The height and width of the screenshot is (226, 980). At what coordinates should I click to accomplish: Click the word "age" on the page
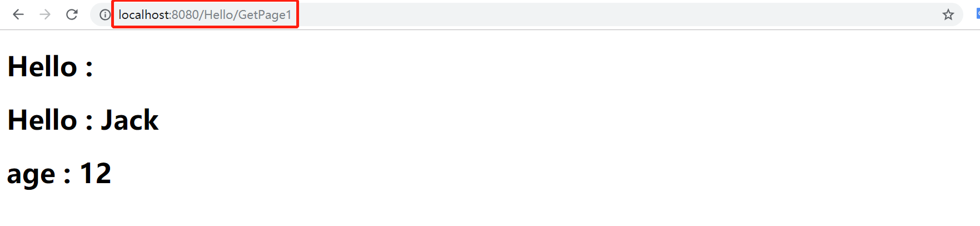coord(31,176)
